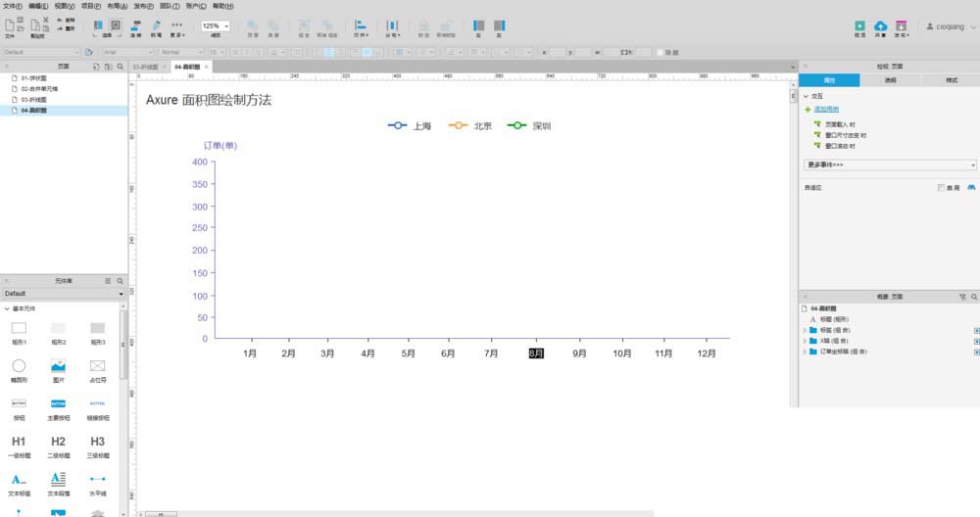Open the Help (帮助) menu
This screenshot has height=517, width=980.
click(223, 6)
